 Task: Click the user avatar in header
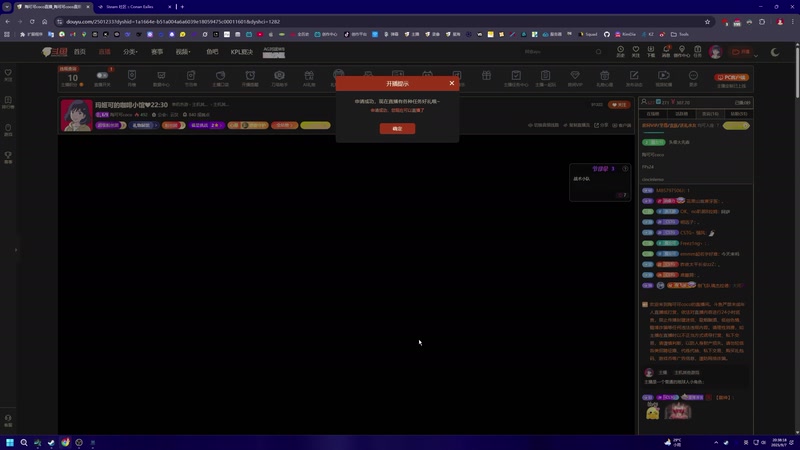715,52
